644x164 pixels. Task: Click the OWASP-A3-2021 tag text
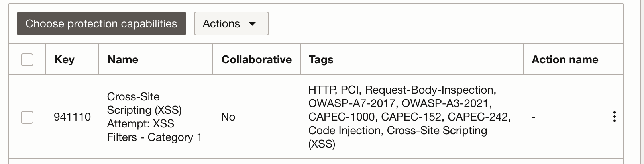(x=446, y=103)
